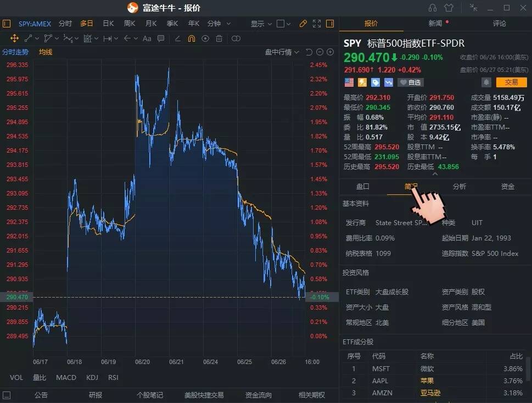
Task: Open the 盘中行情 session dropdown
Action: click(282, 52)
